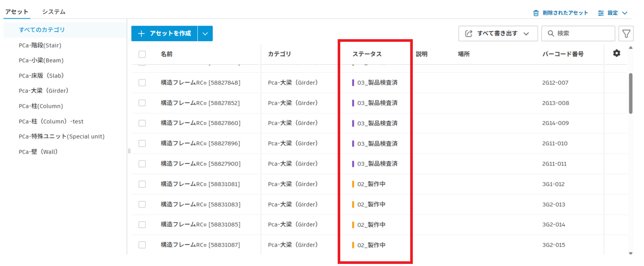Click the plus icon in アセットを作成
The image size is (644, 266).
coord(141,33)
